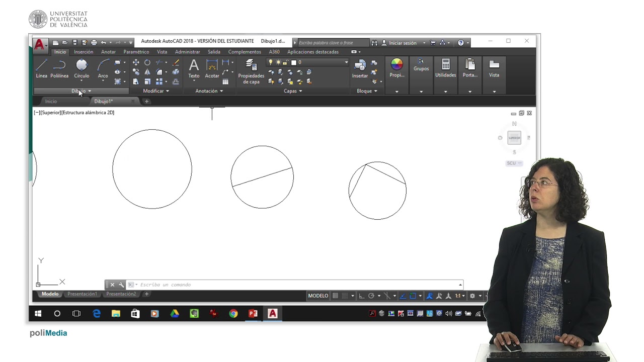Viewport: 644px width, 362px height.
Task: Click the white layer color swatch
Action: [293, 62]
